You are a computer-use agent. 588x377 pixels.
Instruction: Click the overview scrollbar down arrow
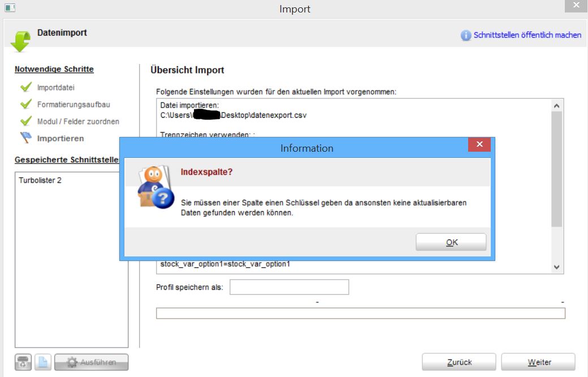[x=556, y=267]
